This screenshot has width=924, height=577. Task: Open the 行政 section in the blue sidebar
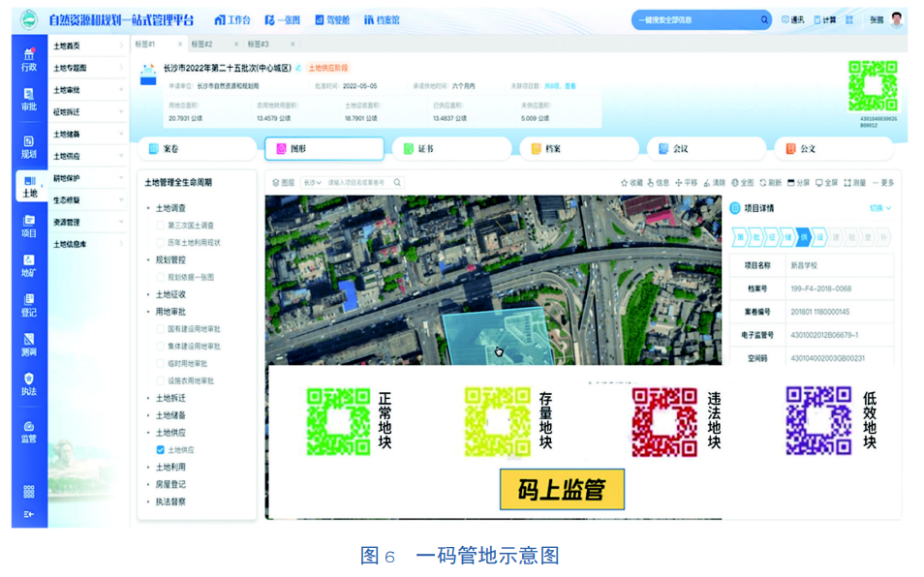pyautogui.click(x=29, y=60)
